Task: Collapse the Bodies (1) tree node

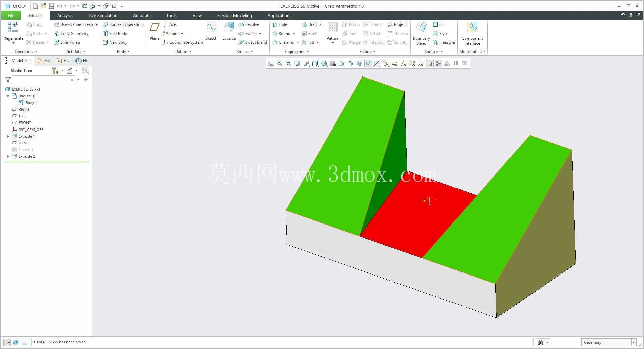Action: (8, 96)
